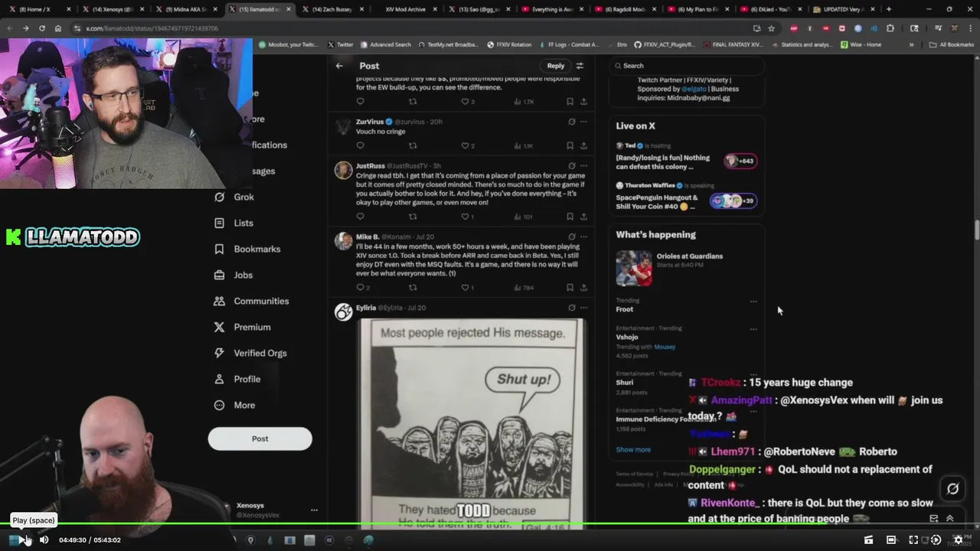
Task: Reply to the ZurVirus comment
Action: tap(361, 145)
